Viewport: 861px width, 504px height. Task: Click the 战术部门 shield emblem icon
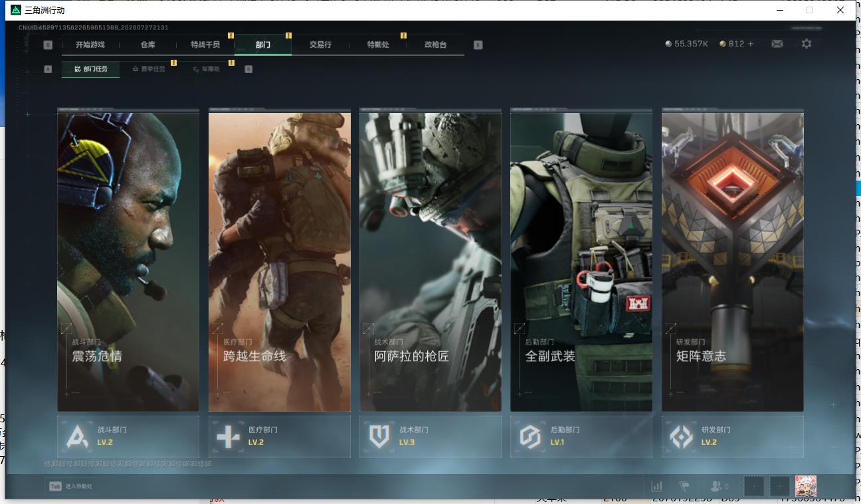[379, 436]
